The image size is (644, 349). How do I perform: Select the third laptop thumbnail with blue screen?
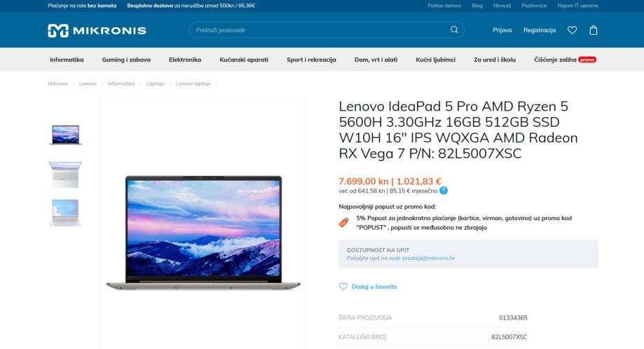point(65,212)
